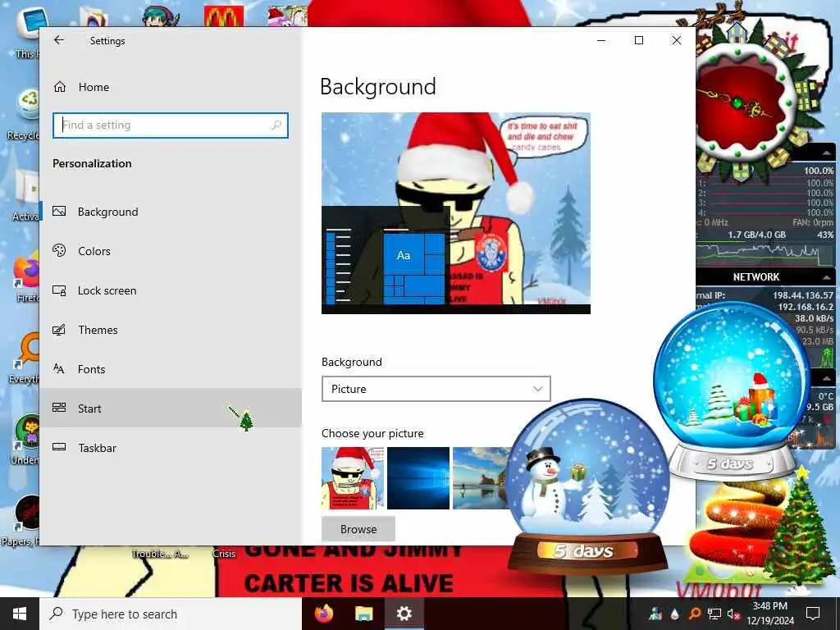Open the Lock screen settings page

click(171, 290)
